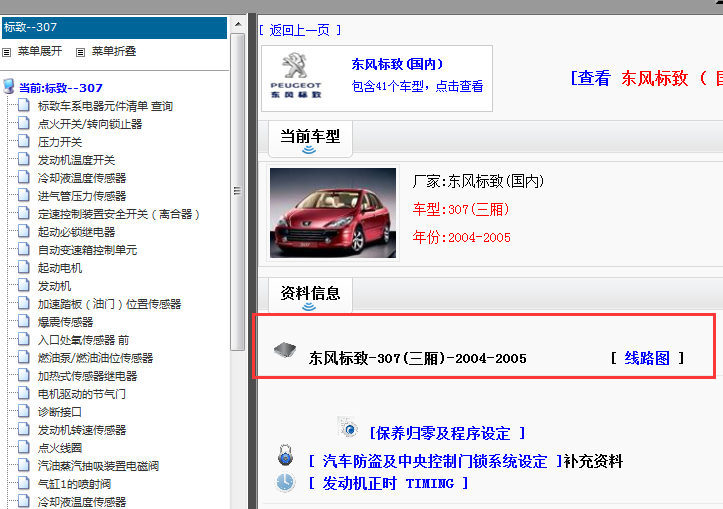Click the red 查看 东风标致 banner link
Screen dimensions: 723x509
point(646,78)
